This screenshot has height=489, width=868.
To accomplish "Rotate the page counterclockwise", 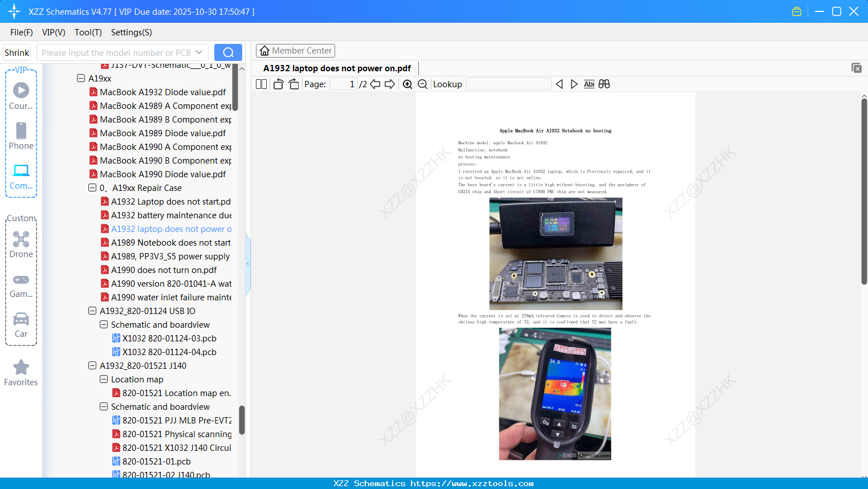I will (x=279, y=84).
